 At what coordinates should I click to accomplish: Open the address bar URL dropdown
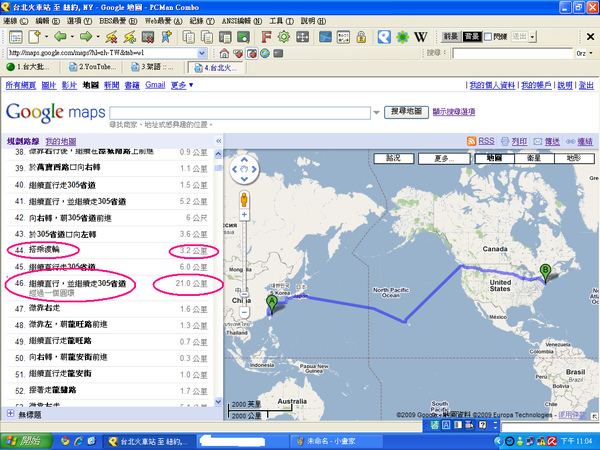pyautogui.click(x=202, y=53)
